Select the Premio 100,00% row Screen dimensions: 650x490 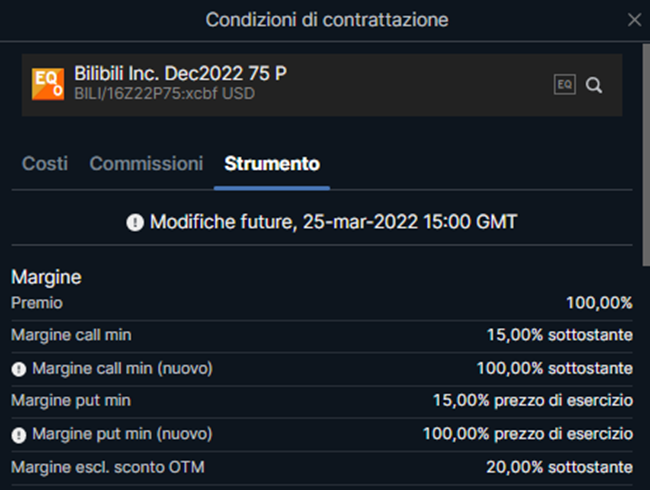click(x=322, y=303)
